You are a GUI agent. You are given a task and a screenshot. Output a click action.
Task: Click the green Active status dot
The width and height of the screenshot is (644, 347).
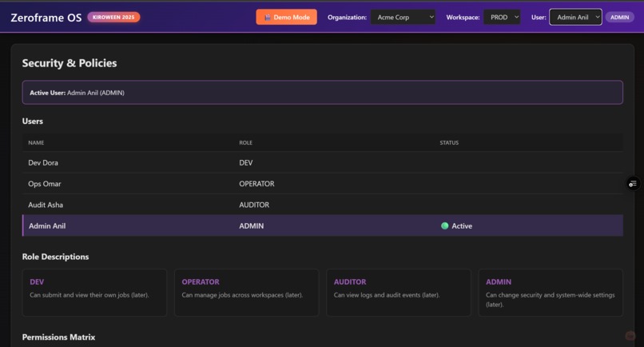444,225
